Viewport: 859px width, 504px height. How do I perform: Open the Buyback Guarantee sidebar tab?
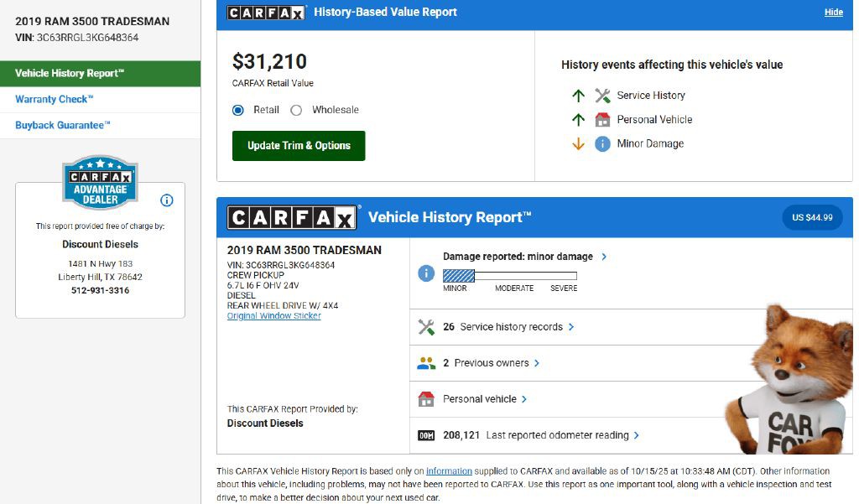pos(63,125)
